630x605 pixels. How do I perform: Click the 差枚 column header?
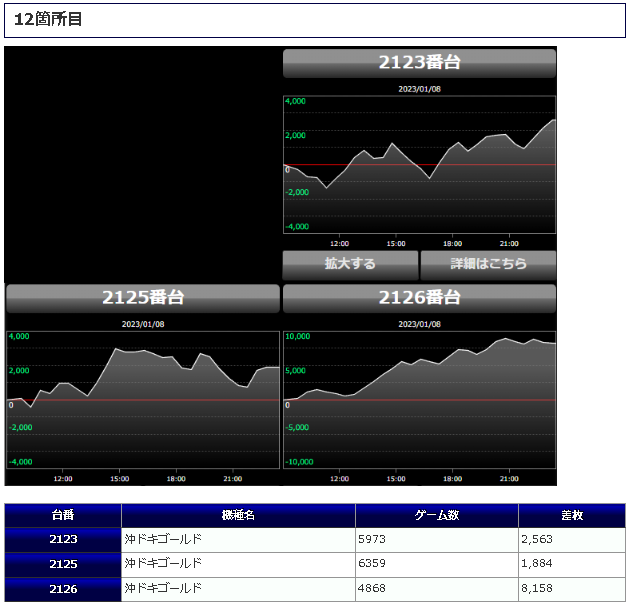pyautogui.click(x=572, y=515)
